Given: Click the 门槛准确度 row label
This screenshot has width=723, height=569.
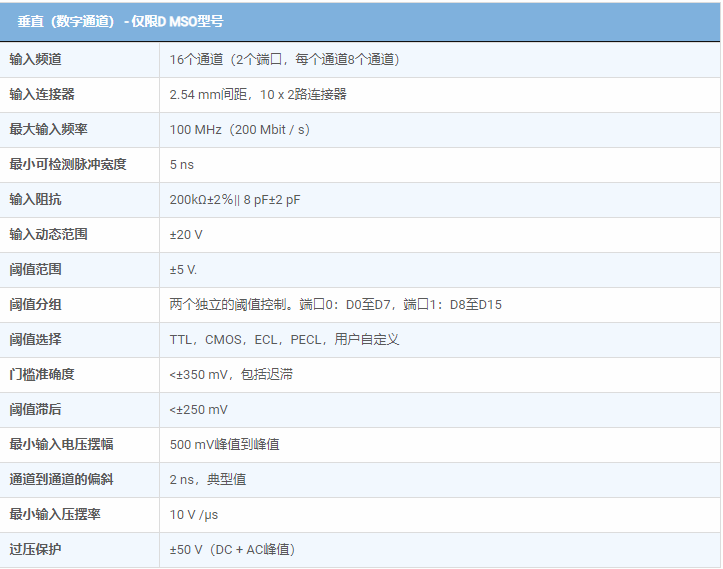Looking at the screenshot, I should click(42, 374).
